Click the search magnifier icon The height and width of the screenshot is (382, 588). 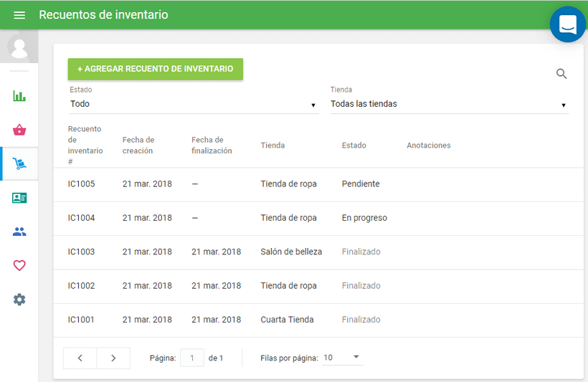point(561,74)
